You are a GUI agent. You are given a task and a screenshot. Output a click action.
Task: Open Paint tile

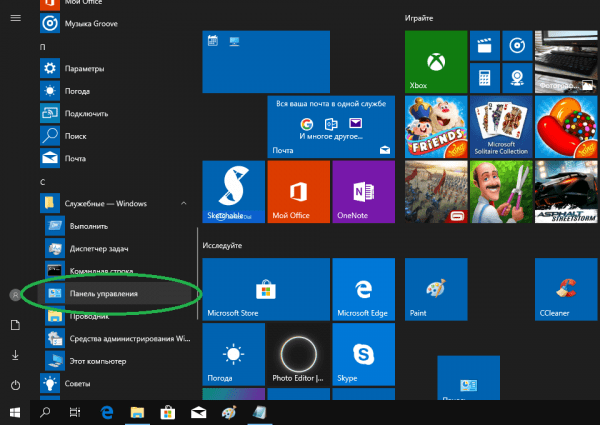pyautogui.click(x=436, y=289)
